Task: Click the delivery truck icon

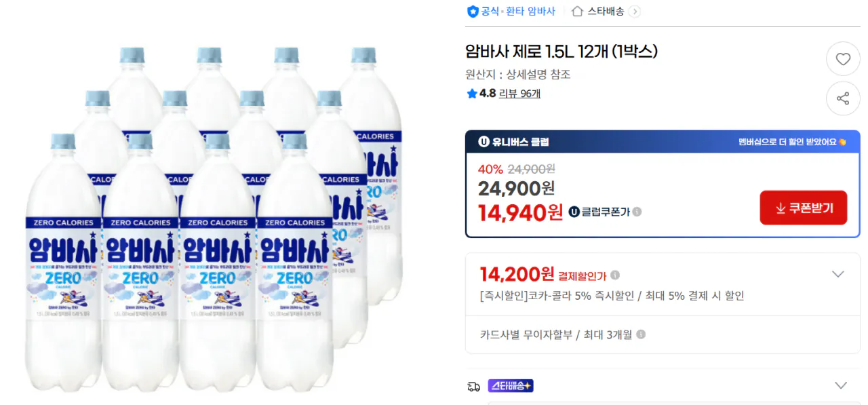Action: coord(475,385)
